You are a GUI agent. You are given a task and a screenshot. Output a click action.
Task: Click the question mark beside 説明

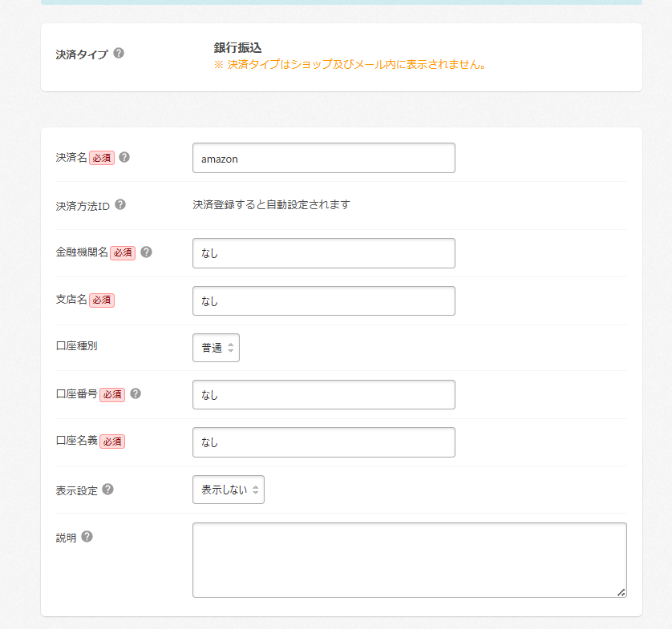pyautogui.click(x=87, y=537)
